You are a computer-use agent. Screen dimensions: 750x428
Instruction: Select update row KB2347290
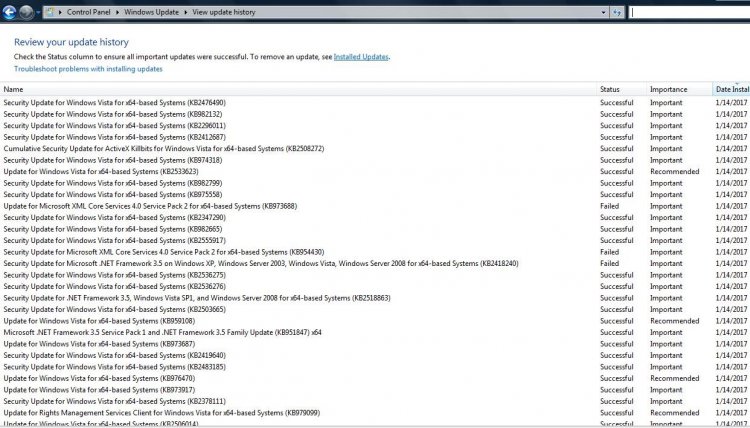pyautogui.click(x=375, y=217)
